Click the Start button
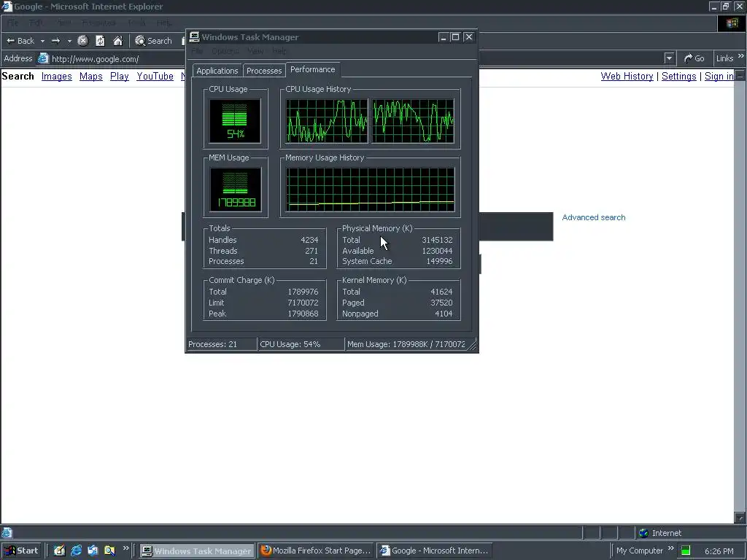This screenshot has height=560, width=747. click(21, 551)
